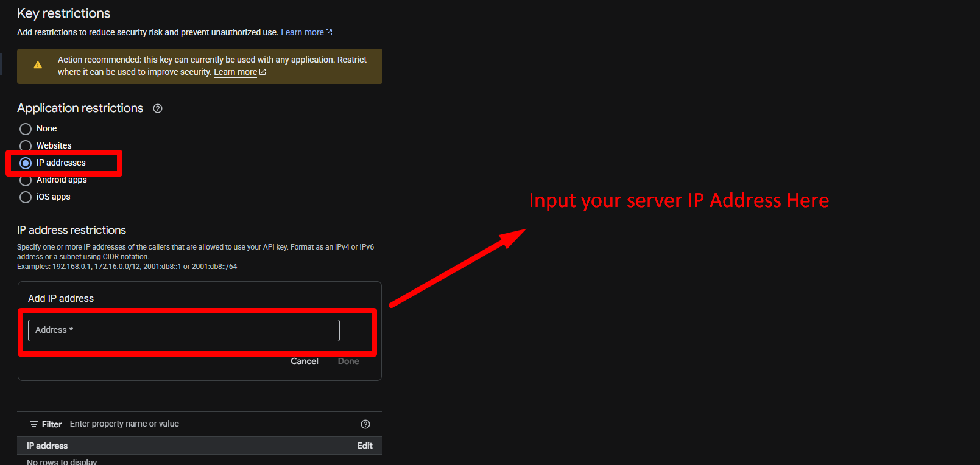Select the IP addresses radio button
Image resolution: width=980 pixels, height=465 pixels.
pos(26,163)
